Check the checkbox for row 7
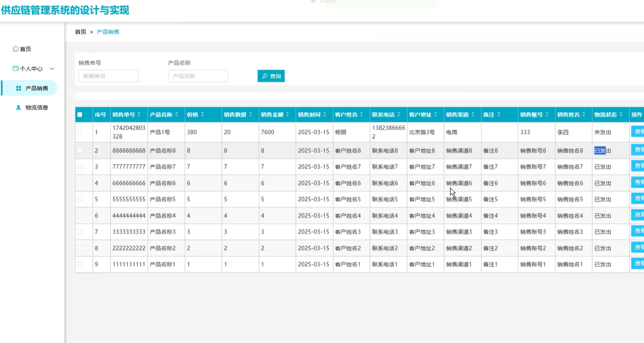 (x=80, y=232)
